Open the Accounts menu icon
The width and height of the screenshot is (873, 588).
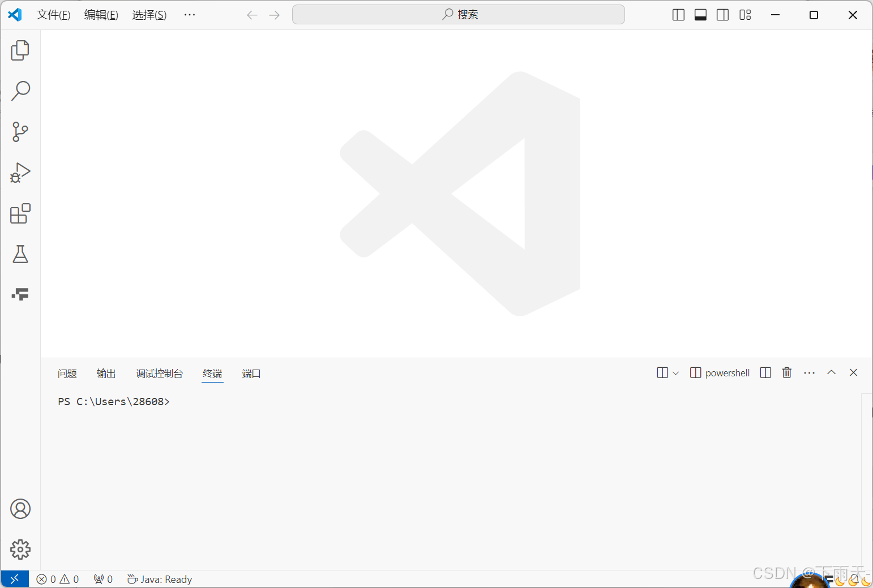click(x=20, y=509)
